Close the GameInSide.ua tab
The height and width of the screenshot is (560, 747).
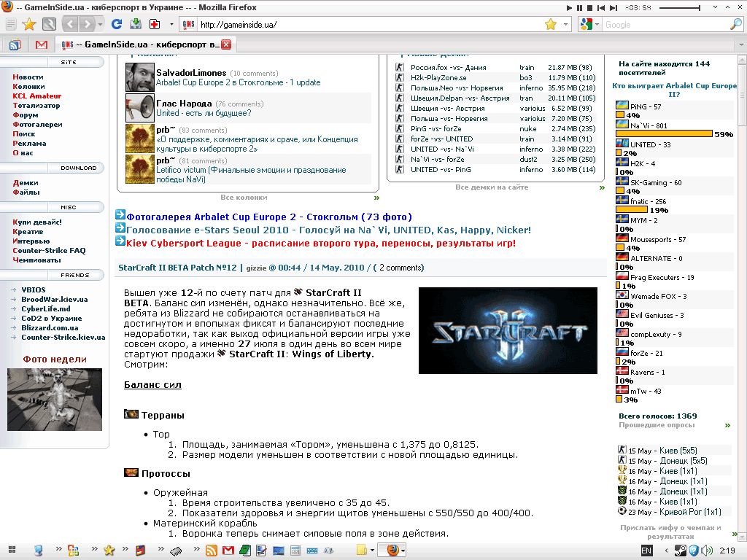point(226,44)
